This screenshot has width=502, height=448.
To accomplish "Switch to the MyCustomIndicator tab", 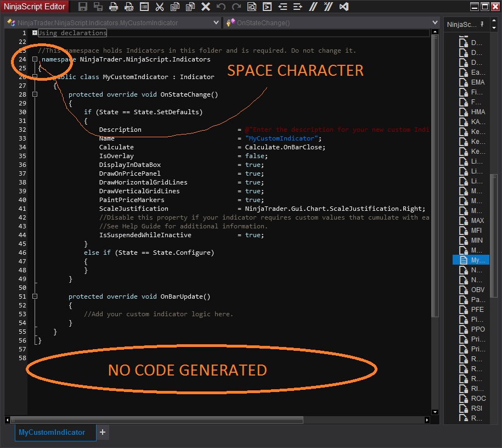I will tap(52, 432).
